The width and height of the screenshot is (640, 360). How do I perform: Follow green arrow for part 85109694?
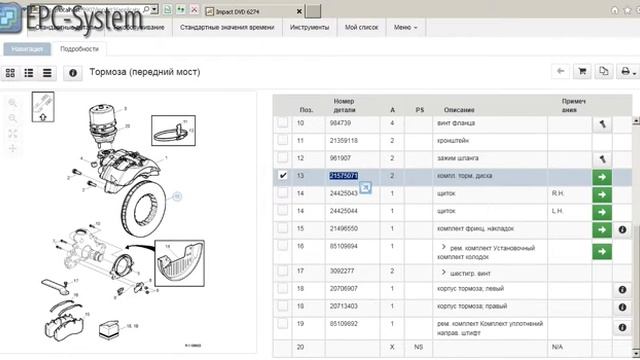tap(602, 251)
